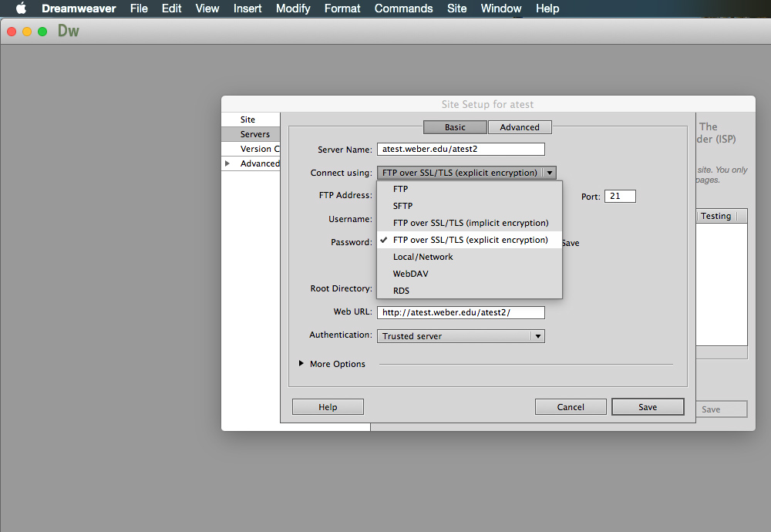Switch to the Basic tab
The width and height of the screenshot is (771, 532).
455,127
